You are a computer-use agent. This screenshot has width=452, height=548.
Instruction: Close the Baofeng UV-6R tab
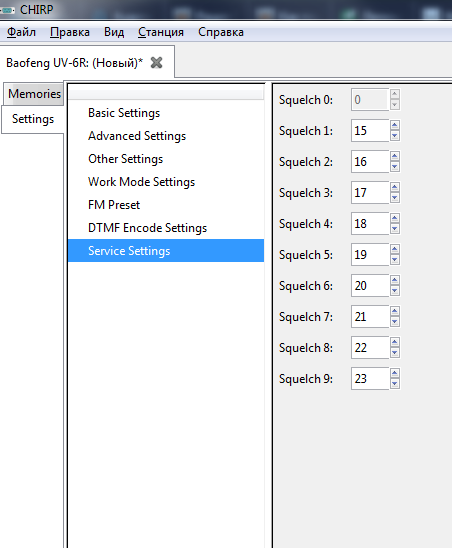point(156,63)
